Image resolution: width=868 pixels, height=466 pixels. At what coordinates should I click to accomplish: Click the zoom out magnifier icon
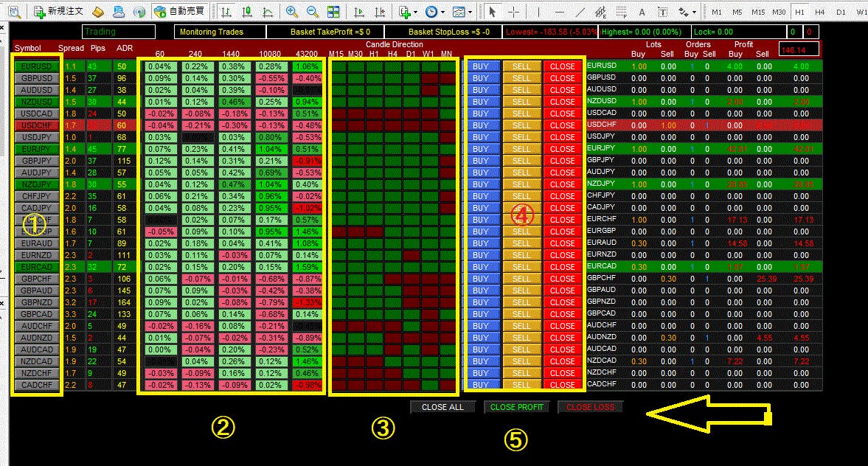click(x=313, y=12)
